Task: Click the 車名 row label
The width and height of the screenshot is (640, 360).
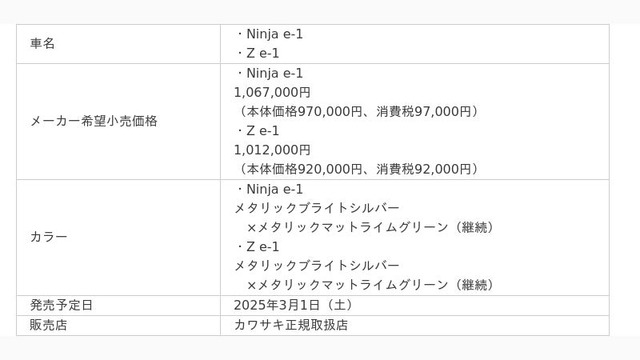Action: pyautogui.click(x=42, y=44)
